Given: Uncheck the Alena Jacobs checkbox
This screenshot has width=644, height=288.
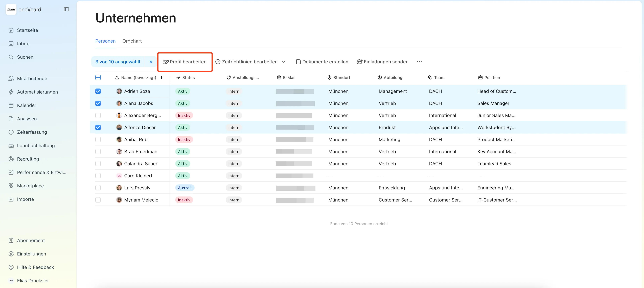Looking at the screenshot, I should coord(98,103).
